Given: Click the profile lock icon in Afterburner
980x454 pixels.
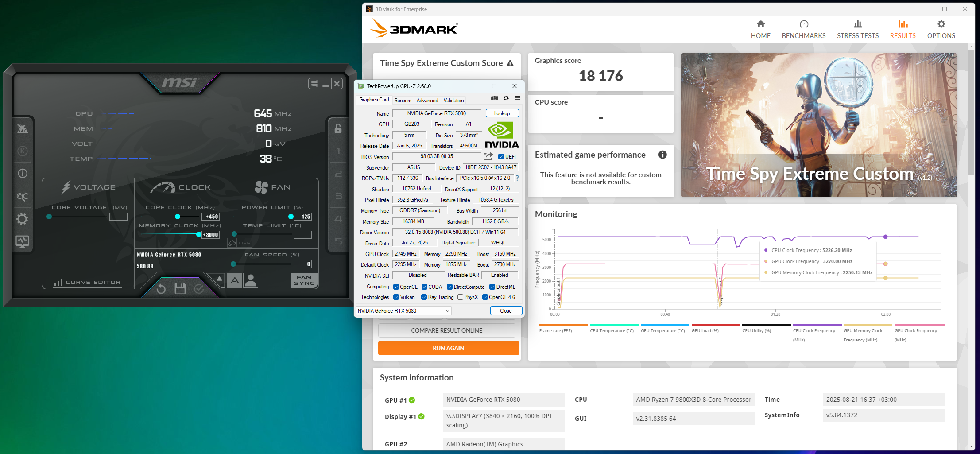Looking at the screenshot, I should pos(338,128).
